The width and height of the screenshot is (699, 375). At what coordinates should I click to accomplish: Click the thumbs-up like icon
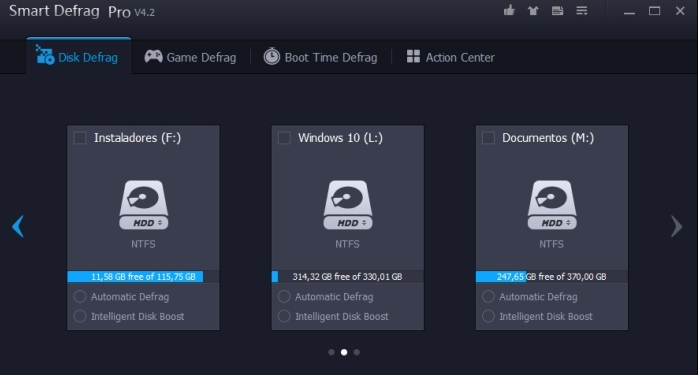tap(509, 10)
